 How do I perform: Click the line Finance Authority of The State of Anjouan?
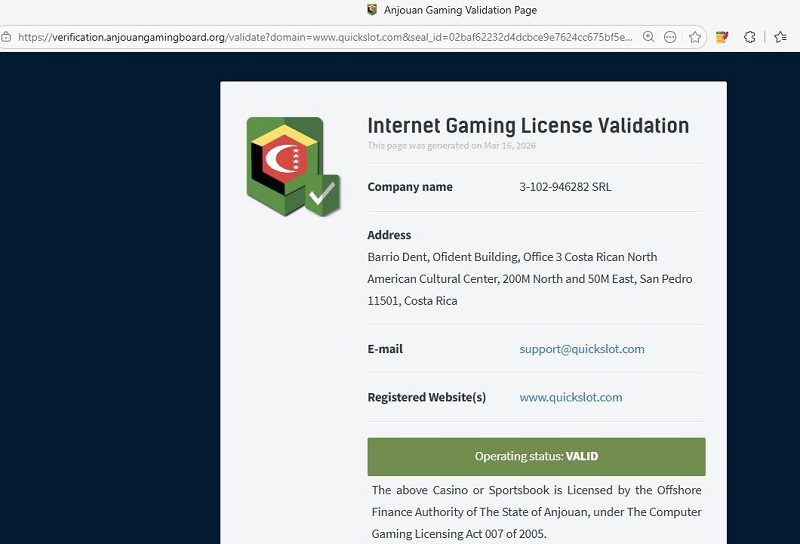(x=536, y=512)
